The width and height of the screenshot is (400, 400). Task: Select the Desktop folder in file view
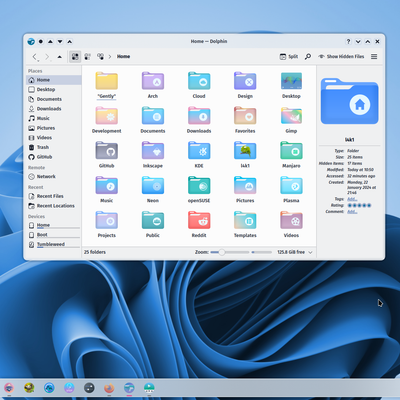click(291, 81)
